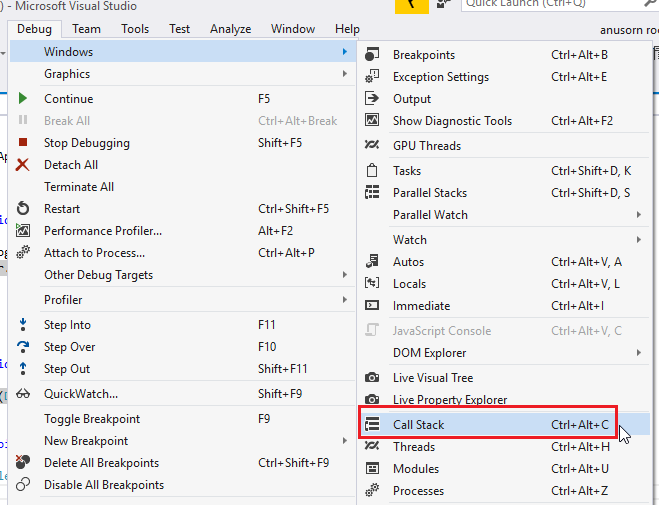Click the Call Stack list icon

click(372, 424)
